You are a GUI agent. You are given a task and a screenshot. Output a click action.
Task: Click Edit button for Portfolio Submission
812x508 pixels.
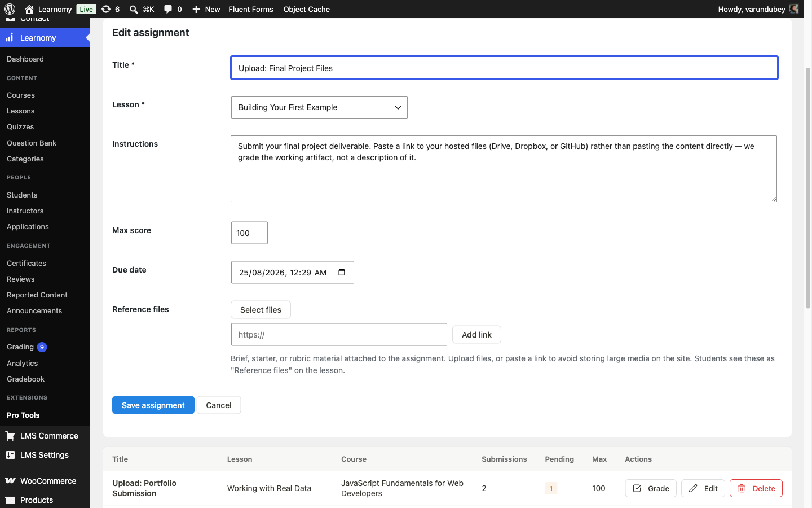pyautogui.click(x=703, y=488)
